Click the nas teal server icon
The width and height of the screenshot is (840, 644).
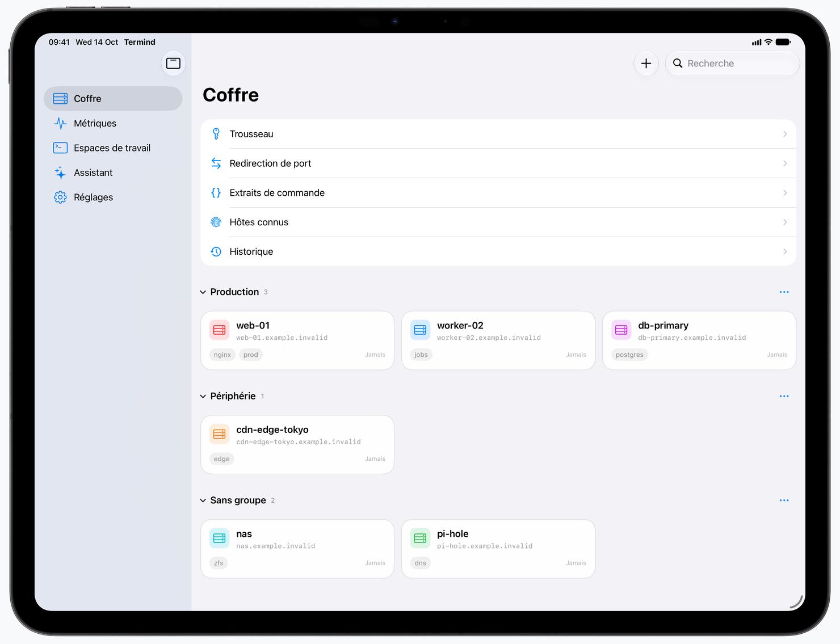[220, 538]
